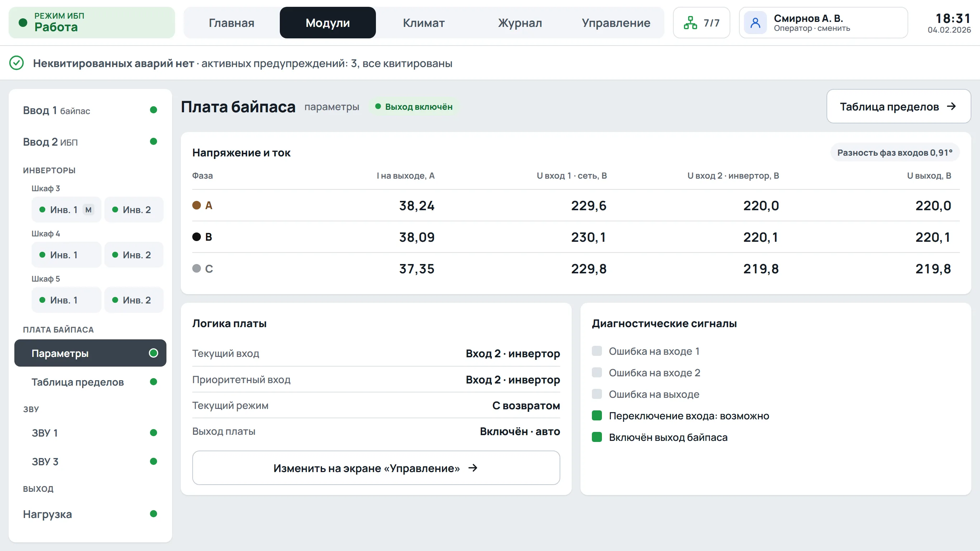Click the Выход включён status badge

(414, 107)
